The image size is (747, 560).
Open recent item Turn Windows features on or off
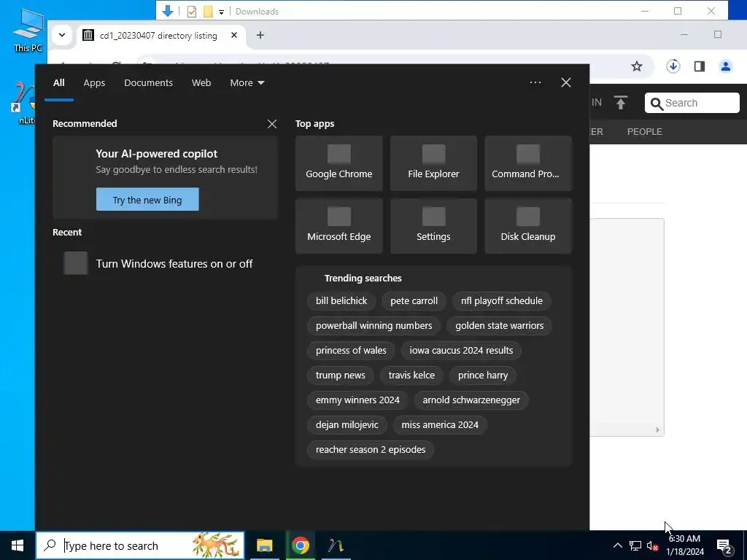tap(164, 263)
